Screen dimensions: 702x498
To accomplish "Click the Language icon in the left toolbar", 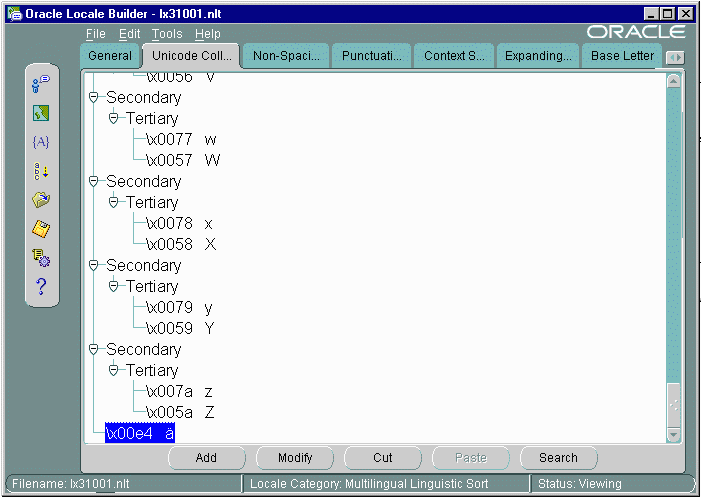I will (41, 85).
